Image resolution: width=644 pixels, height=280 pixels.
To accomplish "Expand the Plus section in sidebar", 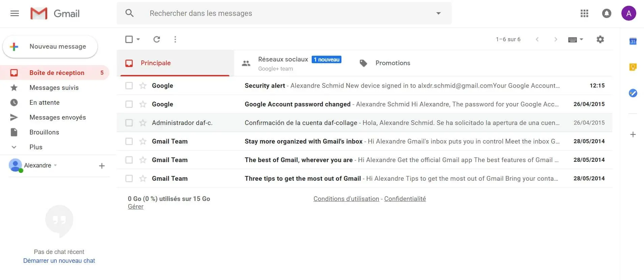I will pyautogui.click(x=36, y=147).
